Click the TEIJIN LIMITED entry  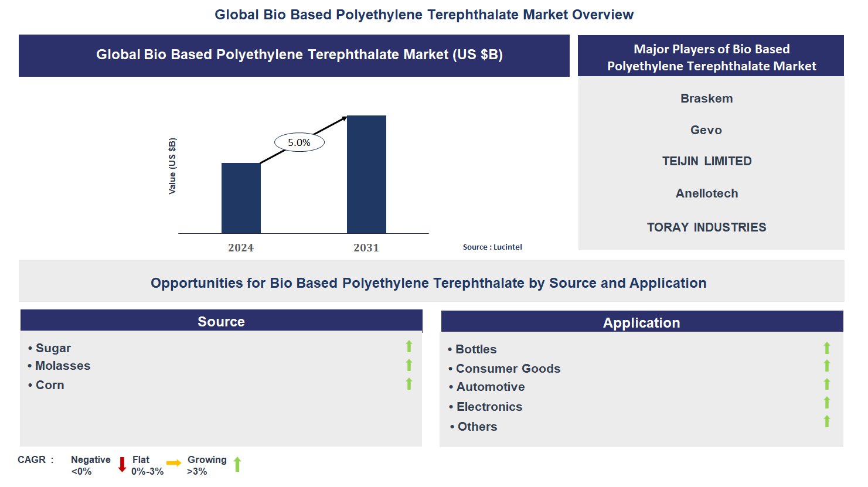[x=706, y=161]
